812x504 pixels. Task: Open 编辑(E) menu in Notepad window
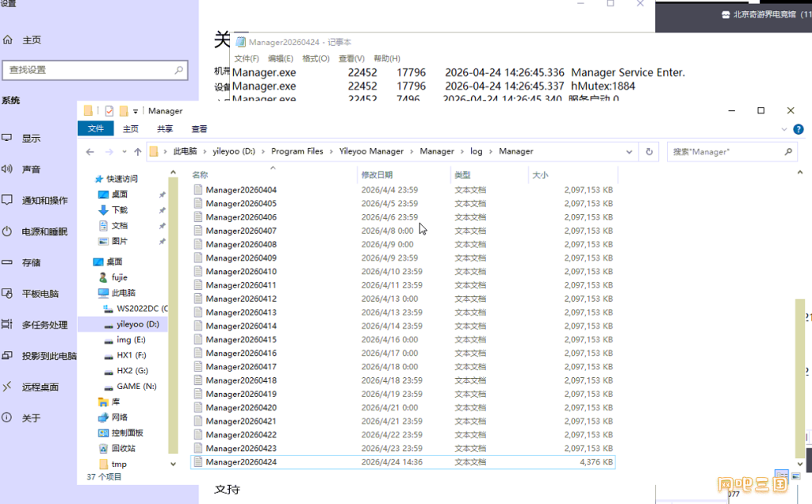coord(280,59)
